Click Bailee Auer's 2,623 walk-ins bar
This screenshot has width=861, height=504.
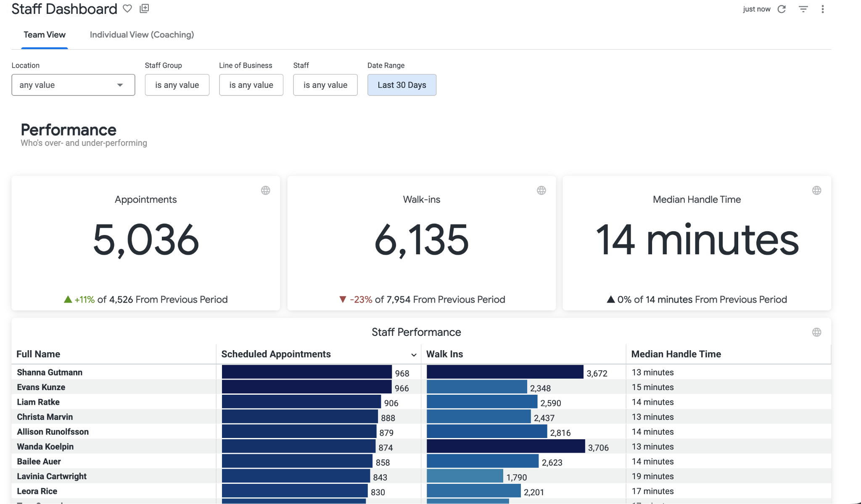(483, 461)
